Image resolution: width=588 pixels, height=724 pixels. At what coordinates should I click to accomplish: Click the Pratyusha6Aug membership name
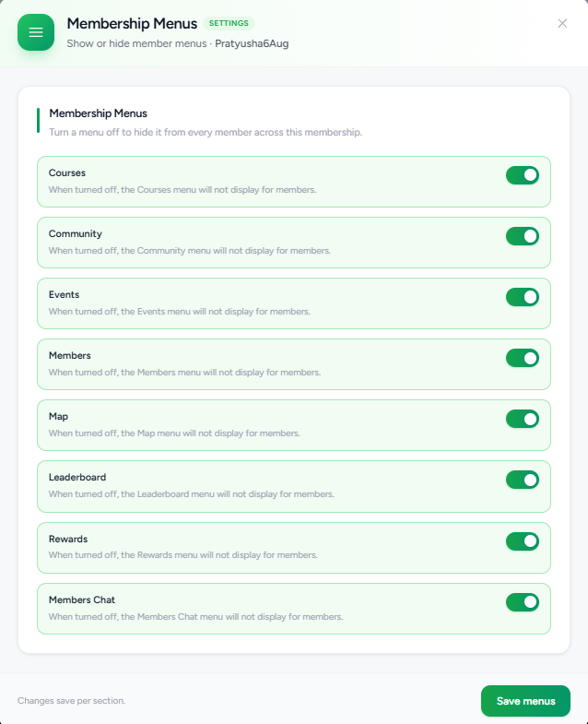pyautogui.click(x=252, y=43)
